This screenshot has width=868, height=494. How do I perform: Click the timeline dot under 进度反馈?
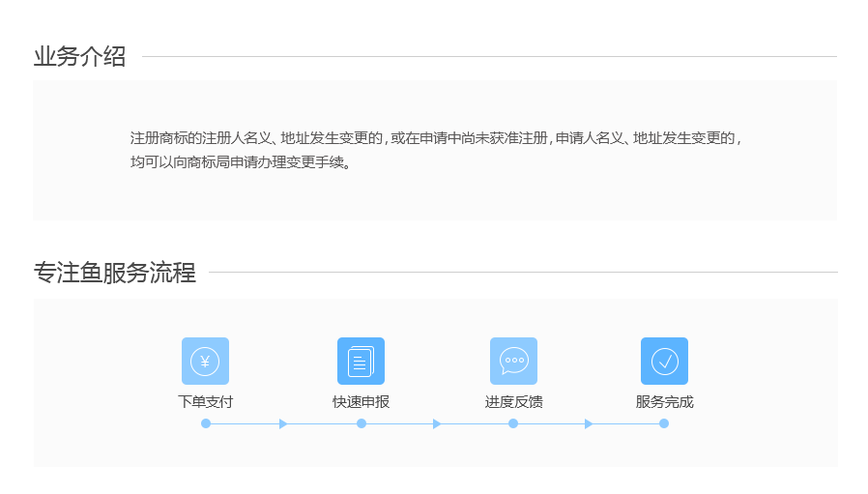(513, 423)
